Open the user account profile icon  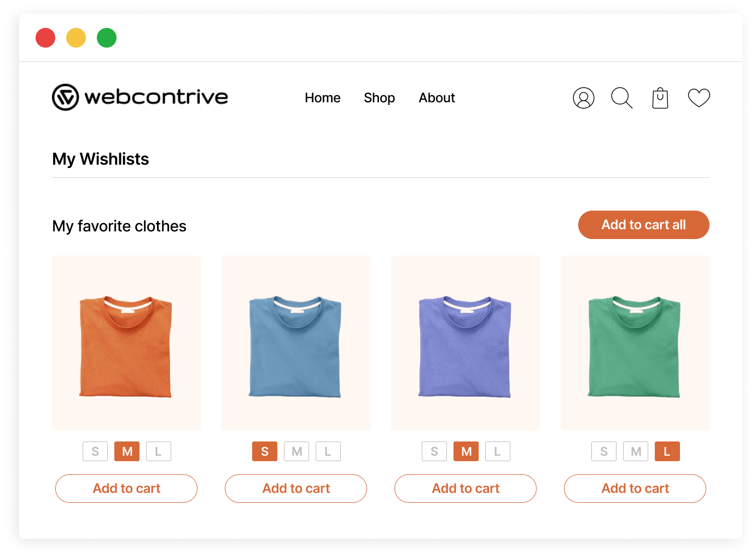583,98
